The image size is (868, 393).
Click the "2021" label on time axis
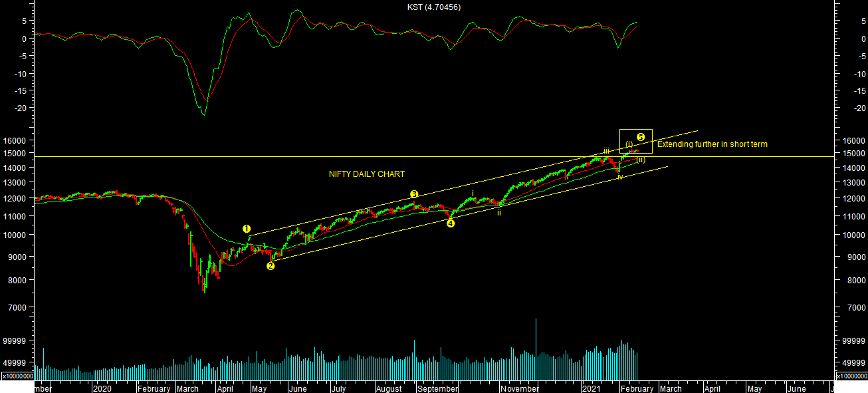(592, 388)
